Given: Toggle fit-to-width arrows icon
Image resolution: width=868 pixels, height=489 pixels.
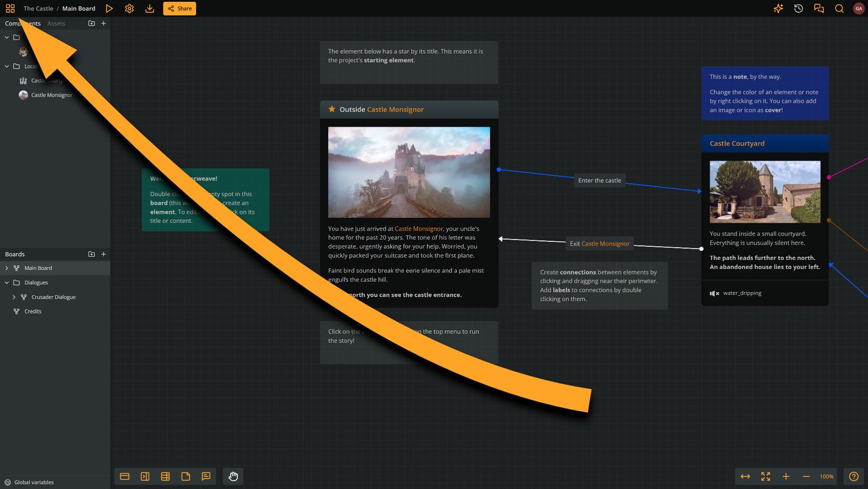Looking at the screenshot, I should point(745,476).
